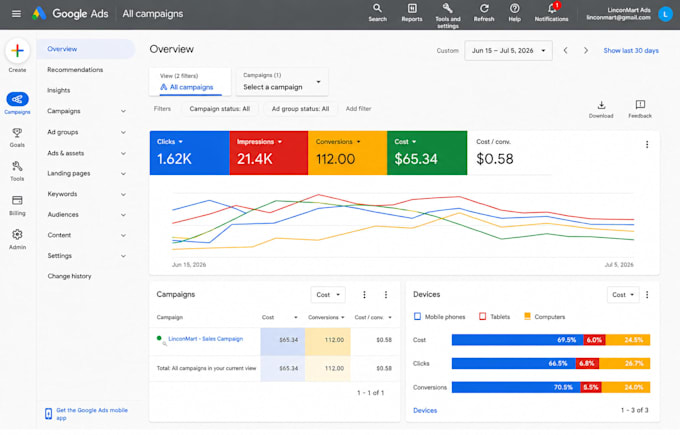Sort by Conversions column header
Screen dimensions: 680x435
click(x=326, y=317)
